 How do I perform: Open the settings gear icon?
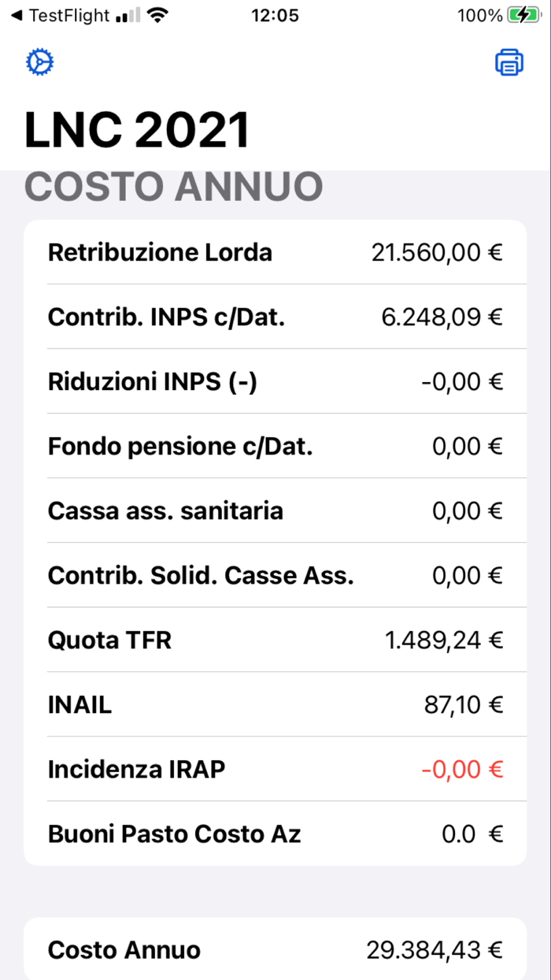39,62
